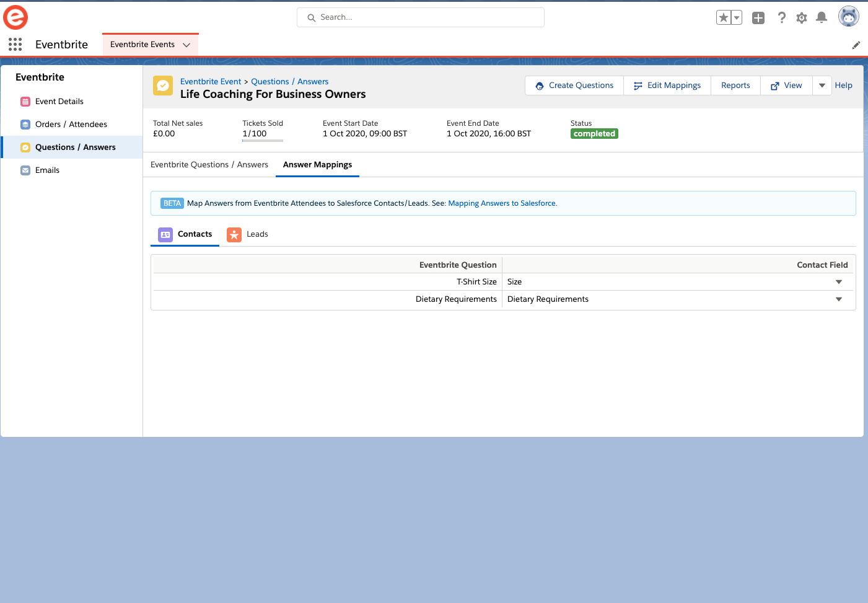Click the user profile avatar
Viewport: 868px width, 603px height.
click(849, 17)
